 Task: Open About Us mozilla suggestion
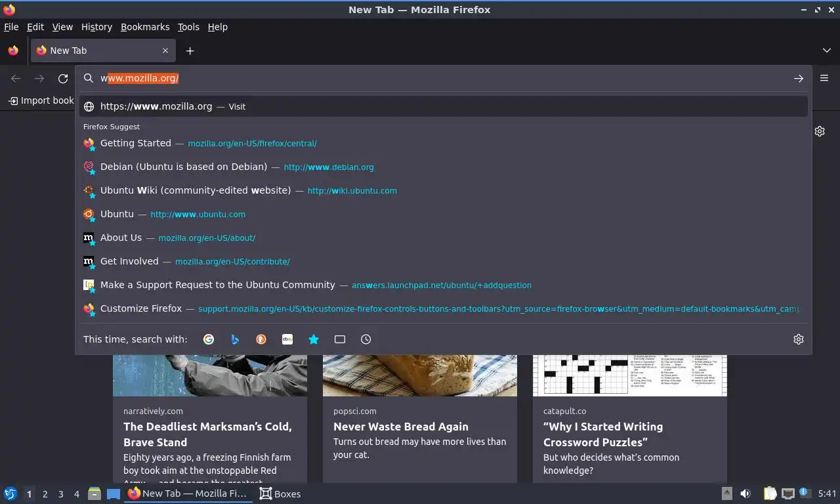coord(444,238)
